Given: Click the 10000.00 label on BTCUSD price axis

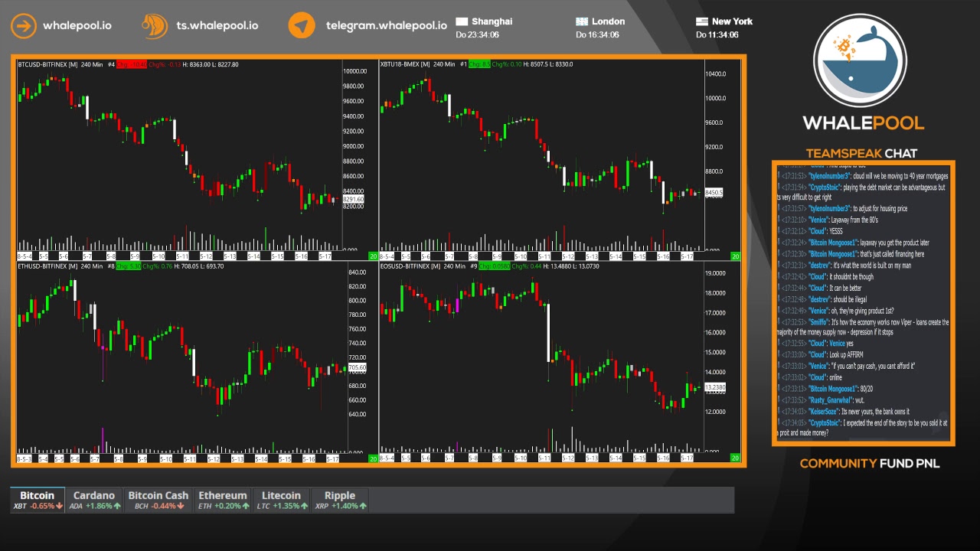Looking at the screenshot, I should [354, 71].
